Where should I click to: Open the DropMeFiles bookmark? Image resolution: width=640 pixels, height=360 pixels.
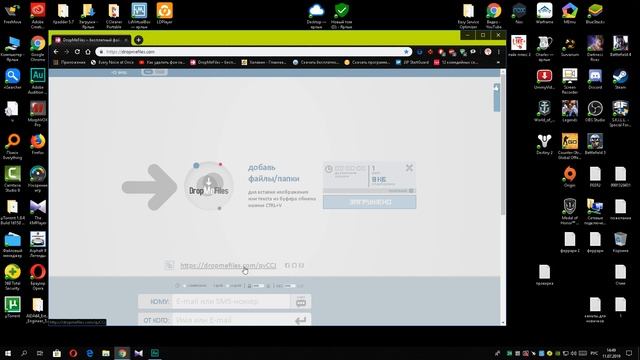(213, 62)
